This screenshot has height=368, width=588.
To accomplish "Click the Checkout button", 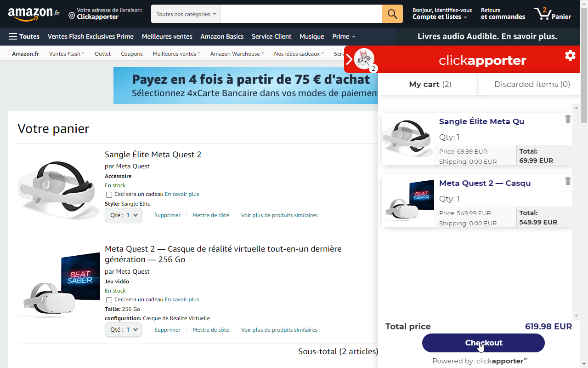I will click(x=483, y=343).
